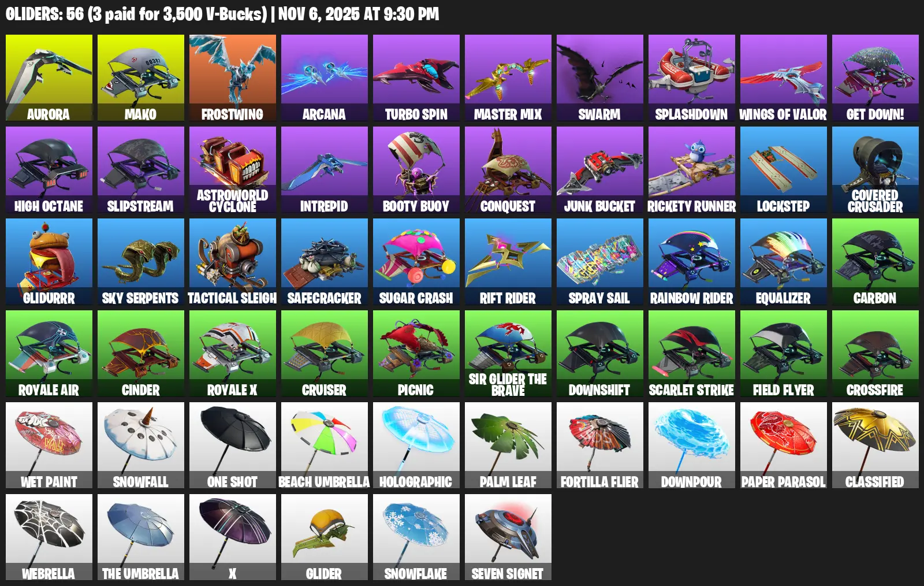Select the Sky Serpents glider
Viewport: 924px width, 586px height.
click(141, 262)
